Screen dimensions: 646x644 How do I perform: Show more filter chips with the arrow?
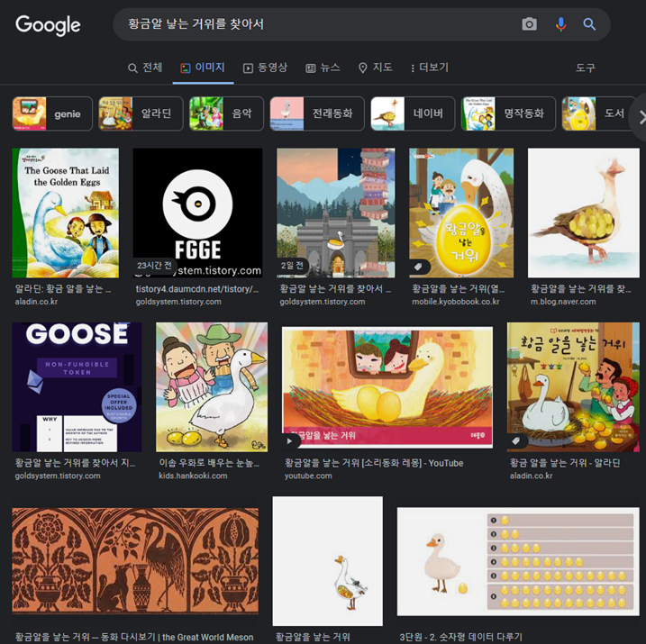[641, 117]
